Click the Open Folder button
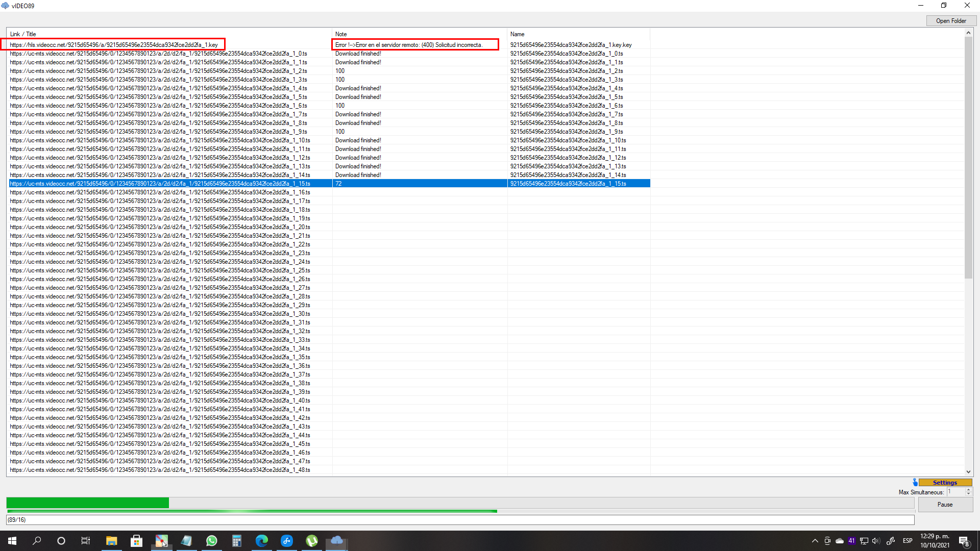980x551 pixels. tap(951, 21)
